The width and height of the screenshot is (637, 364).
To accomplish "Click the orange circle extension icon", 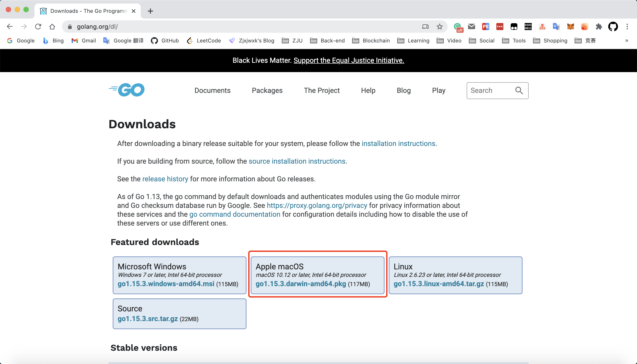I will pyautogui.click(x=585, y=27).
